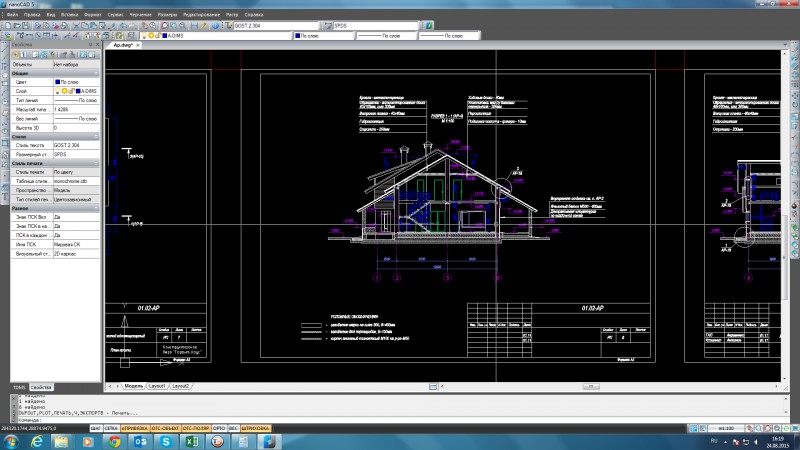Open GOST 2.304 text style dropdown
800x450 pixels.
coord(276,26)
